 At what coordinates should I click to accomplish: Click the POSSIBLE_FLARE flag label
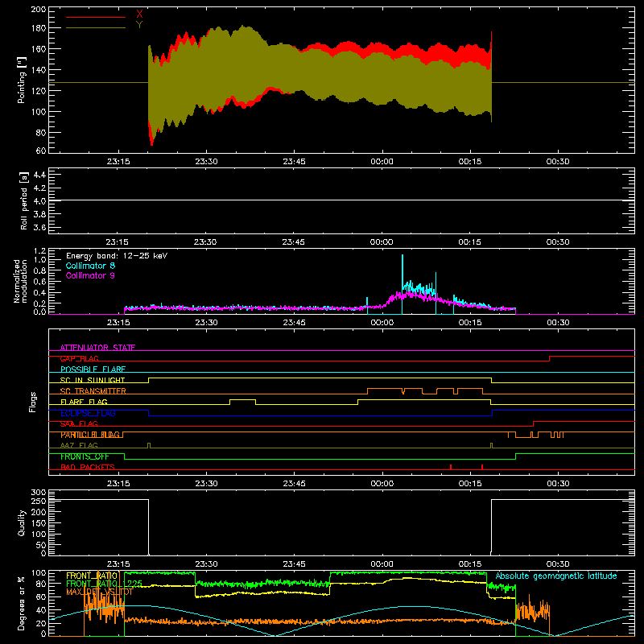coord(93,369)
